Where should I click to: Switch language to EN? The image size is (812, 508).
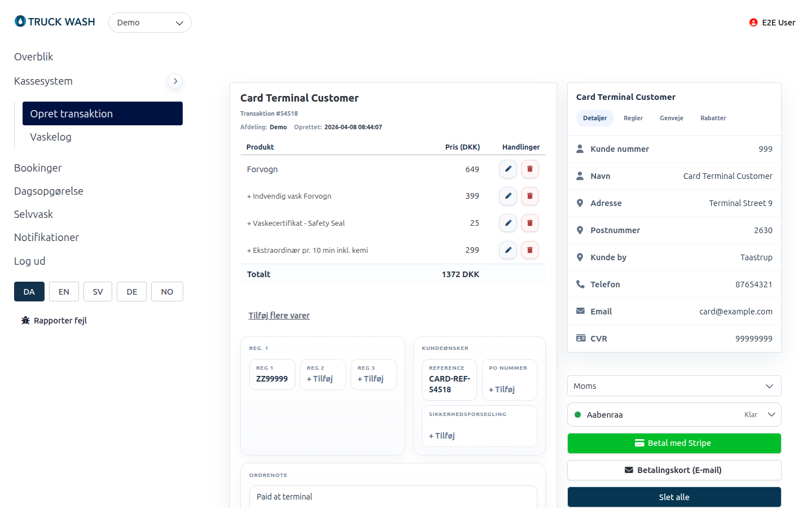tap(64, 292)
